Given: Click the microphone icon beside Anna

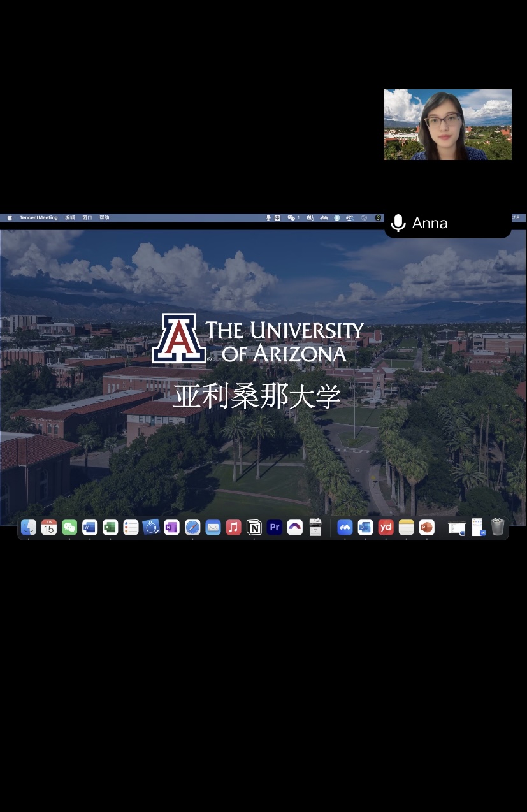Looking at the screenshot, I should (x=398, y=223).
